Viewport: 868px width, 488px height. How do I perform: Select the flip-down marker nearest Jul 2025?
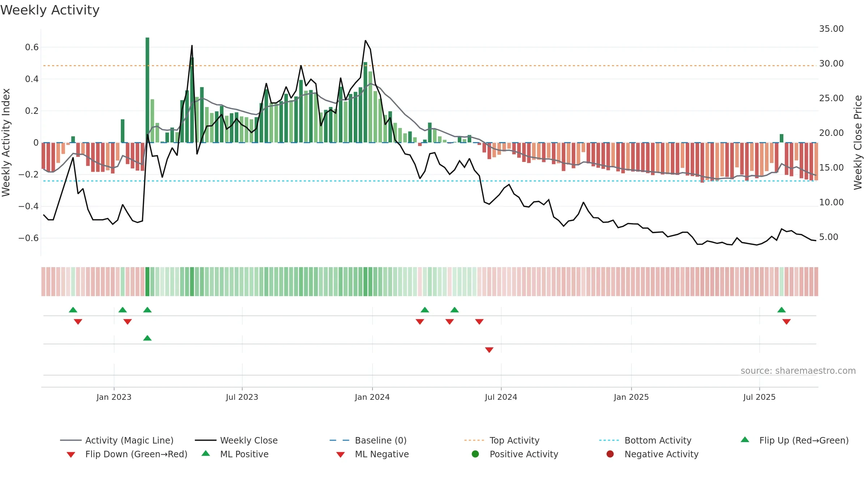[787, 322]
